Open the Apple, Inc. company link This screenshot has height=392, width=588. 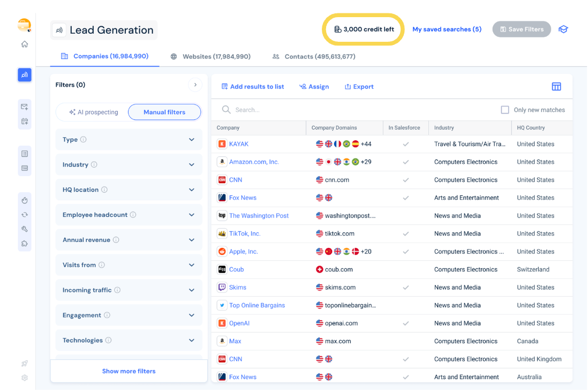(x=243, y=252)
